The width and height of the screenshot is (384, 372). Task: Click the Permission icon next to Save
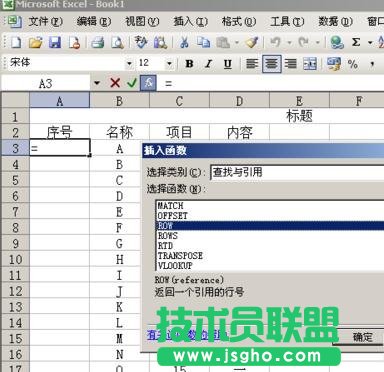pyautogui.click(x=74, y=42)
